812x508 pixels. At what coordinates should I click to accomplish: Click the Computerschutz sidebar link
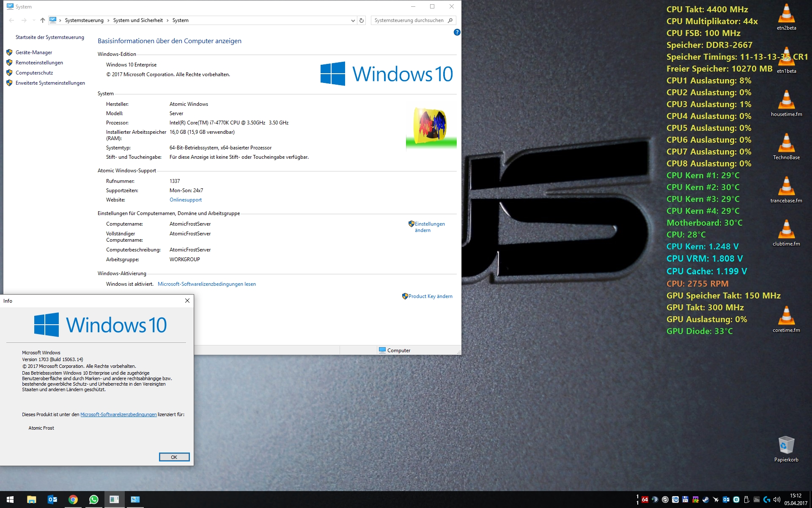coord(34,73)
